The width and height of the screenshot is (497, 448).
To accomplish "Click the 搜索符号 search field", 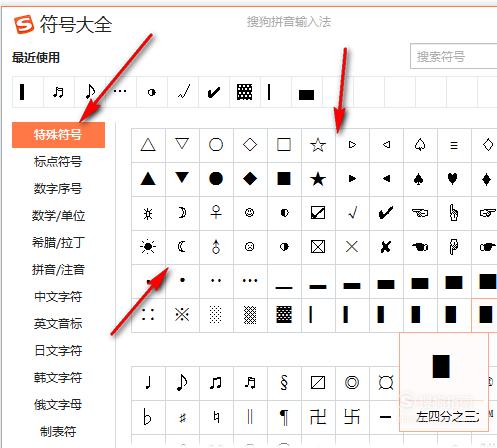I will 453,56.
